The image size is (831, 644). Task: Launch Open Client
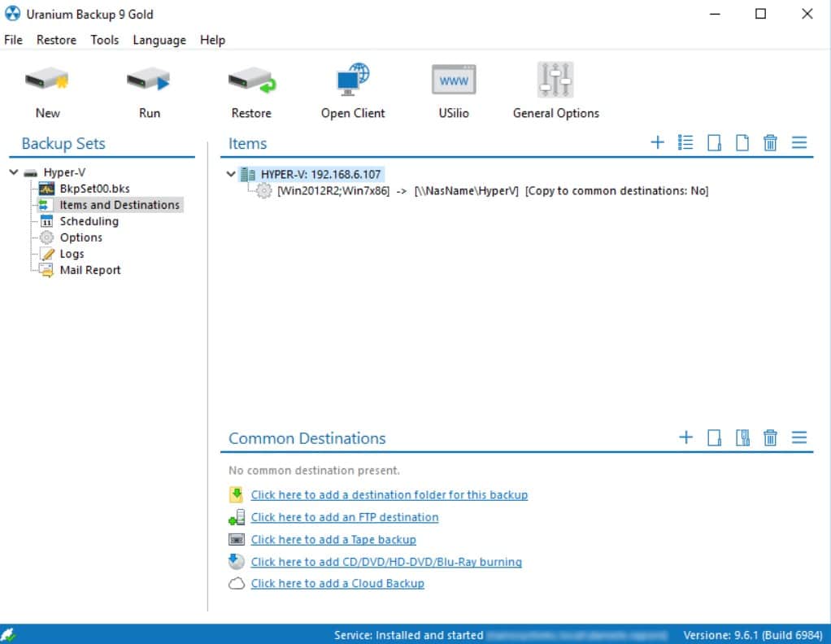click(352, 89)
